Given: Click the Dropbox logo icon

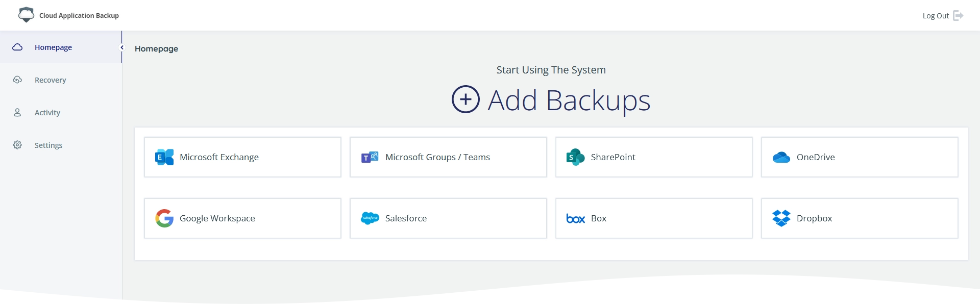Looking at the screenshot, I should (781, 218).
